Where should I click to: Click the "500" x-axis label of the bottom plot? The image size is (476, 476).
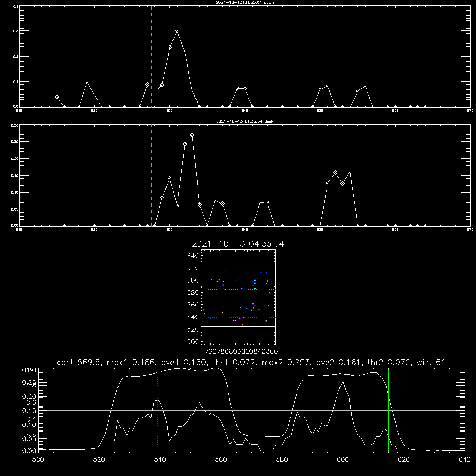[38, 460]
